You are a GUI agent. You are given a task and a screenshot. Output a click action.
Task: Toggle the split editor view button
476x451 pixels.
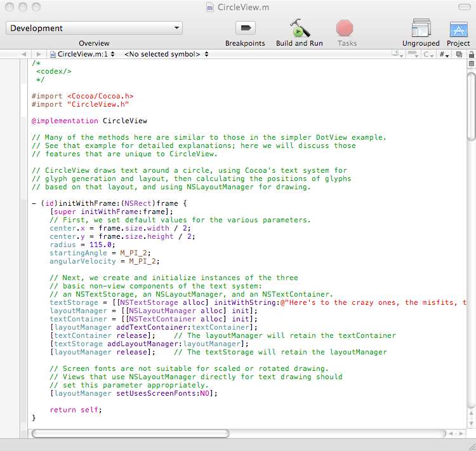tap(471, 65)
